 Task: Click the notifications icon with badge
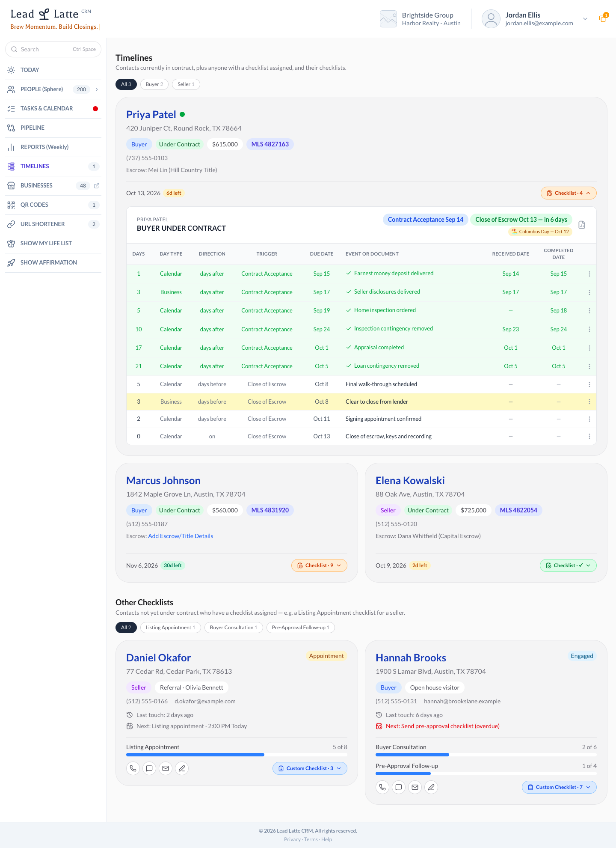603,18
